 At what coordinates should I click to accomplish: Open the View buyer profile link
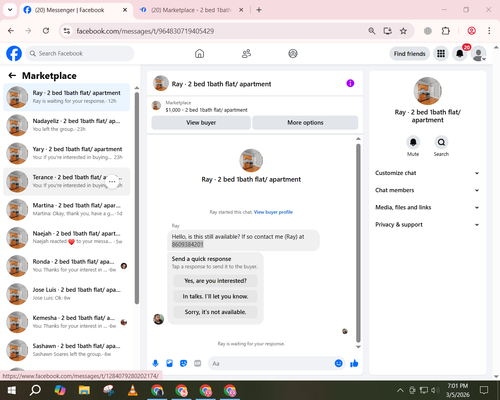(x=273, y=212)
